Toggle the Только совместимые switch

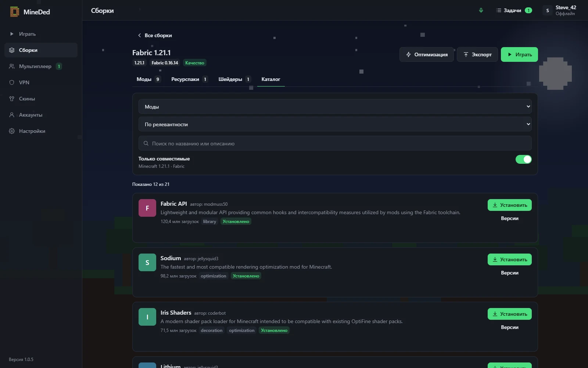[x=523, y=159]
